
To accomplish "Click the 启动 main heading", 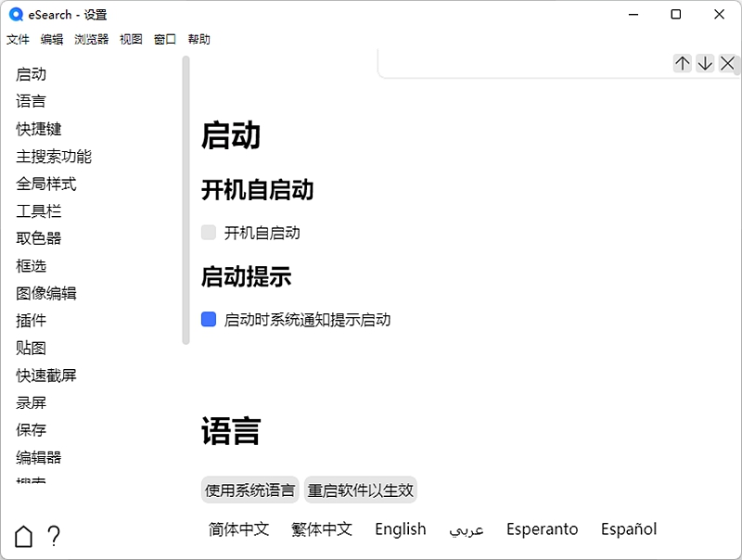I will pos(231,135).
